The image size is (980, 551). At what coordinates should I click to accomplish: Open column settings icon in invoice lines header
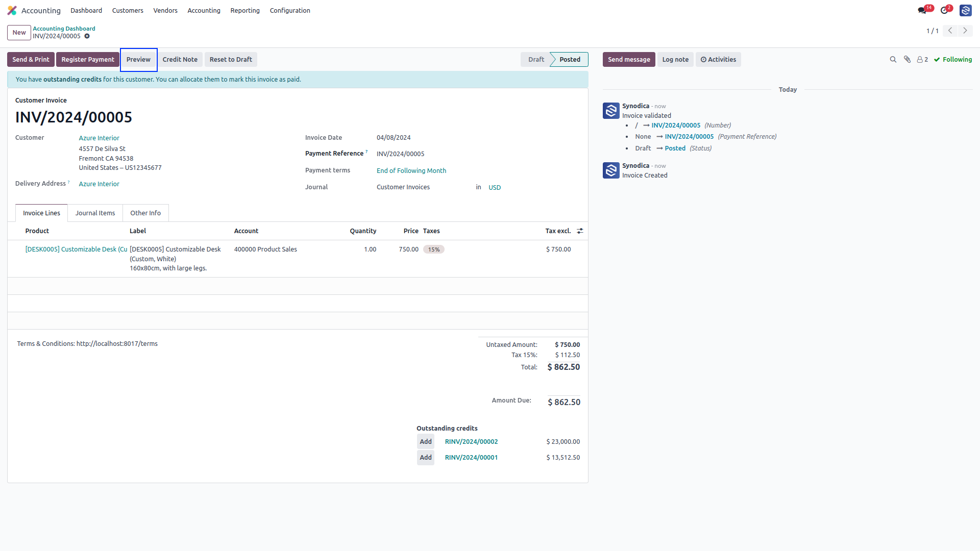pyautogui.click(x=580, y=231)
